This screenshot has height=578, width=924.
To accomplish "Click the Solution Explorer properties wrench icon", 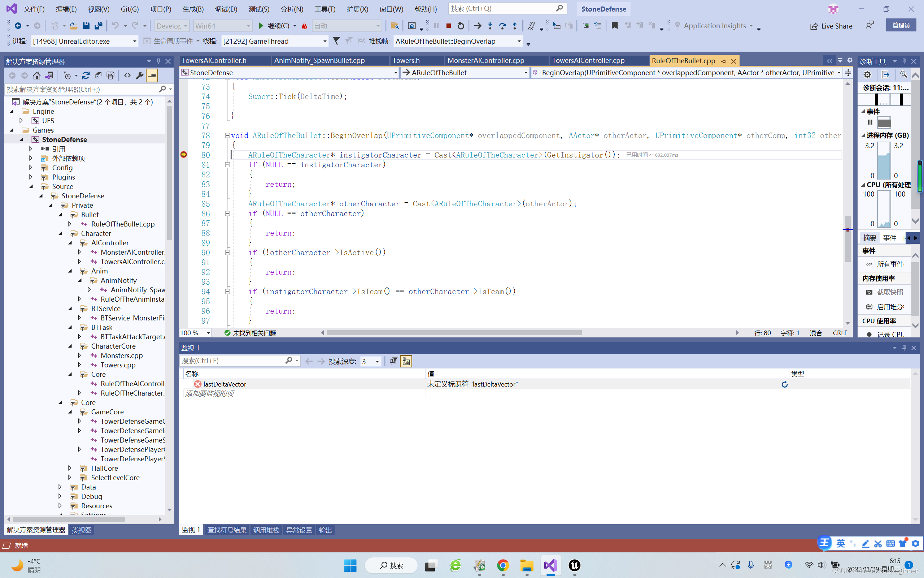I will pyautogui.click(x=140, y=76).
